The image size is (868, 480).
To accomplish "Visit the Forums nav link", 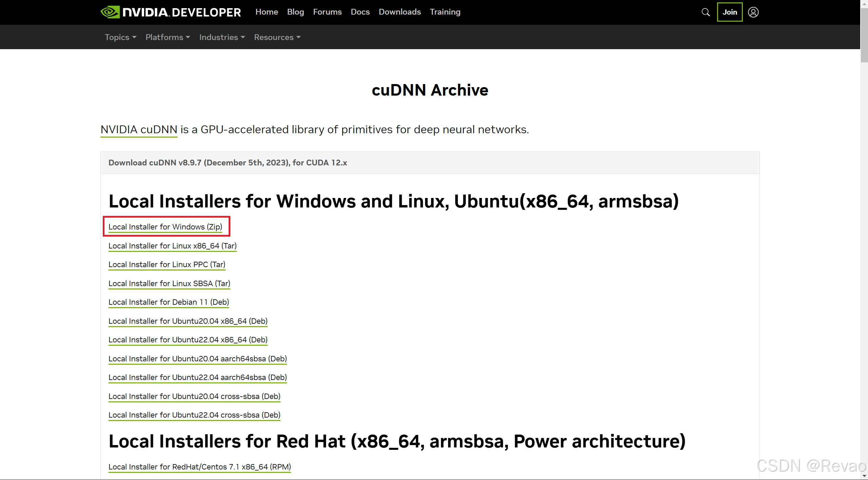I will coord(327,12).
